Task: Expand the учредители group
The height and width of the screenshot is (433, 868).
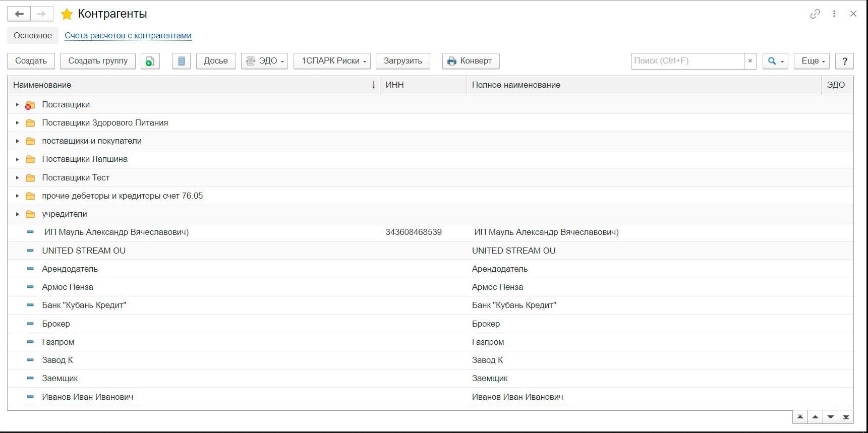Action: (x=17, y=214)
